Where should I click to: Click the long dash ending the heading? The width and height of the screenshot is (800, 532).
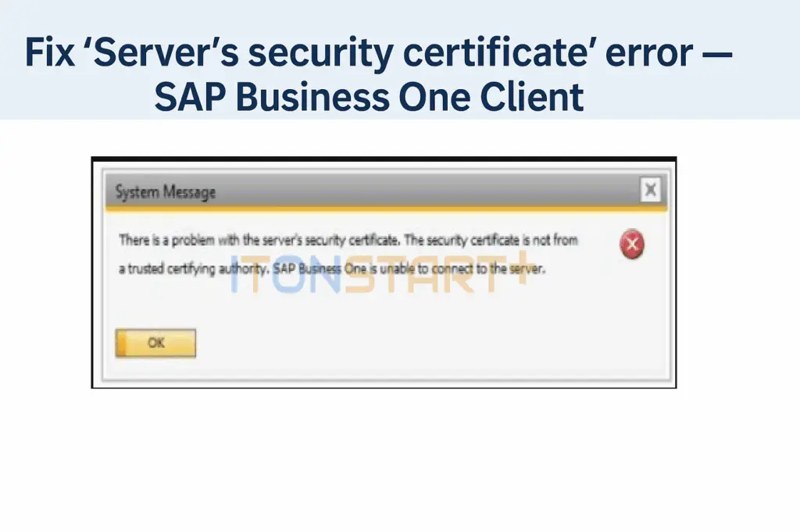coord(713,55)
